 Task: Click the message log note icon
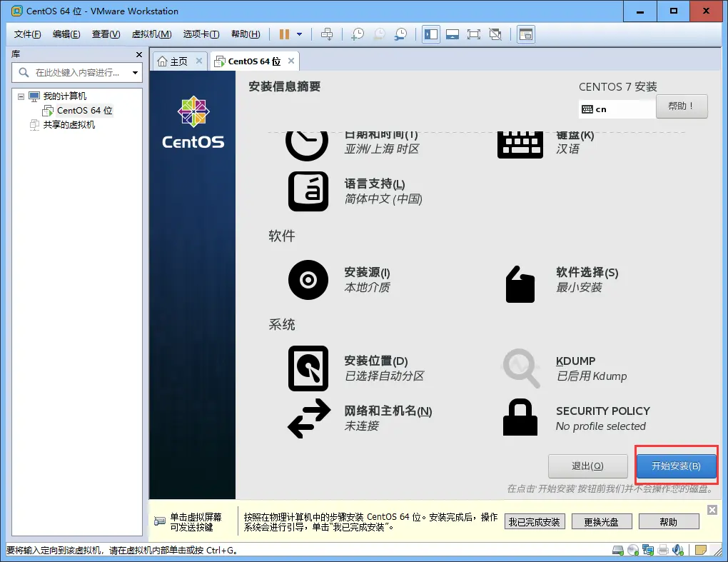coord(701,551)
